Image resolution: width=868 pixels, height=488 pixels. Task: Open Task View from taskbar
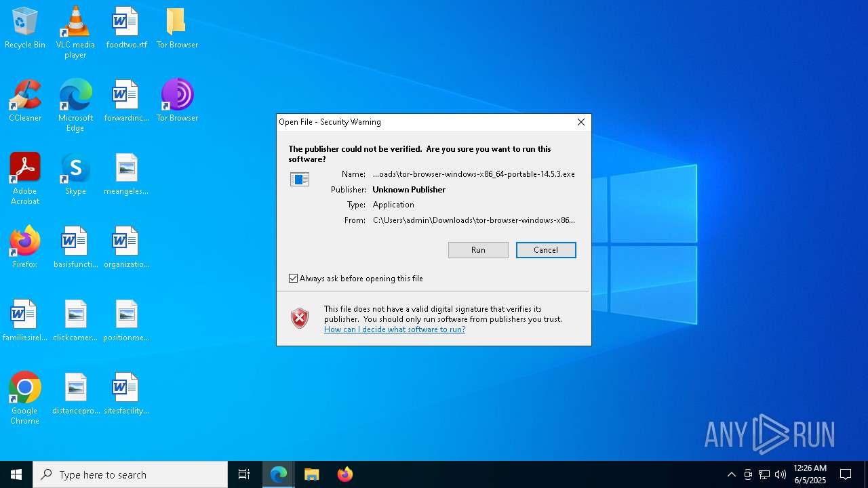244,474
